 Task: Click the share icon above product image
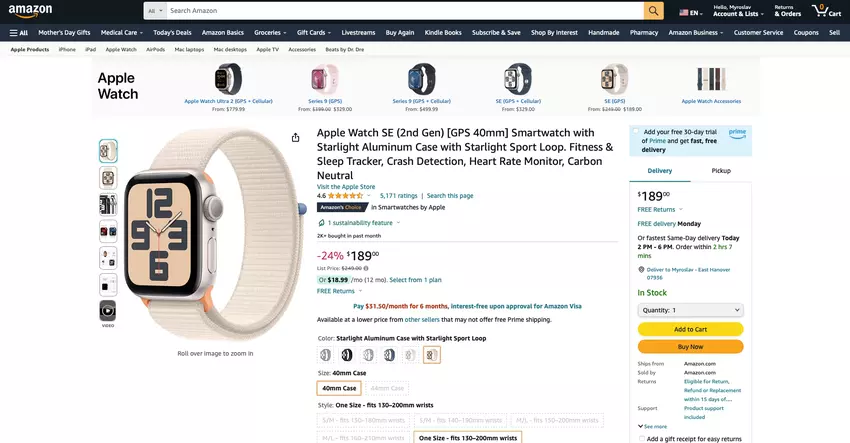click(296, 138)
